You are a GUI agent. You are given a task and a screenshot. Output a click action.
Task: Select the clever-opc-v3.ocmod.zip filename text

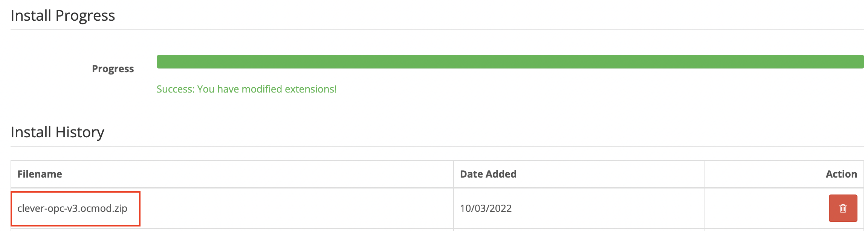click(x=72, y=208)
